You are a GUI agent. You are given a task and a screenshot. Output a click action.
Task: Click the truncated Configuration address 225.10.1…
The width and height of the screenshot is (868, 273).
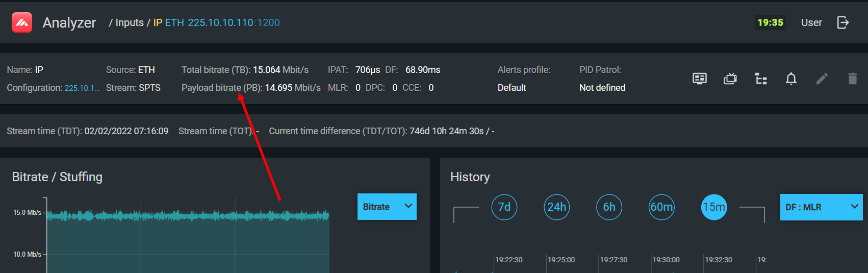click(82, 88)
